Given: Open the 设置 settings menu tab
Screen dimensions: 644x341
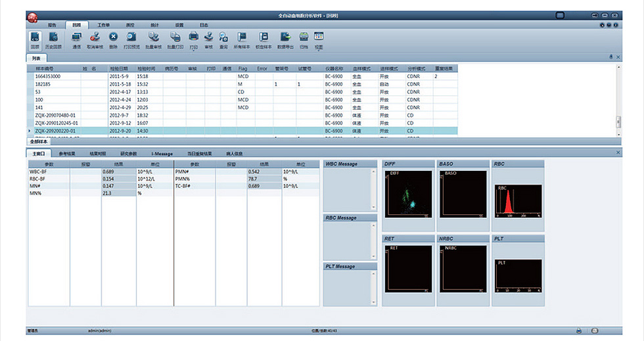Looking at the screenshot, I should point(179,24).
